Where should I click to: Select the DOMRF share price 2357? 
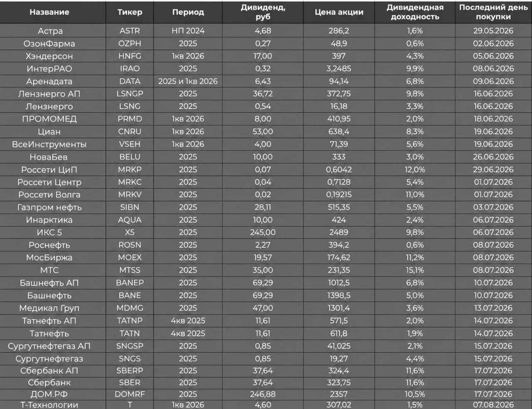[339, 394]
